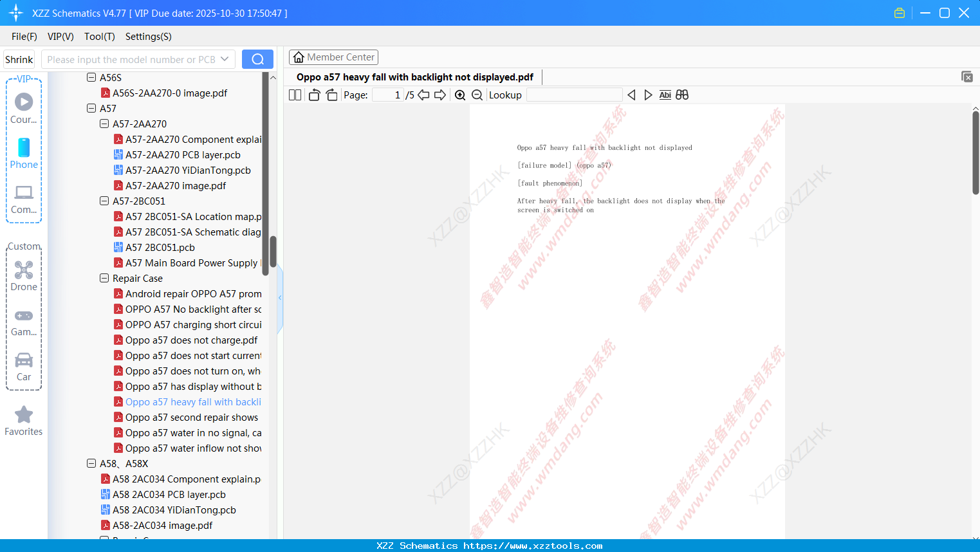Click the Lookup text field
980x552 pixels.
[x=575, y=95]
